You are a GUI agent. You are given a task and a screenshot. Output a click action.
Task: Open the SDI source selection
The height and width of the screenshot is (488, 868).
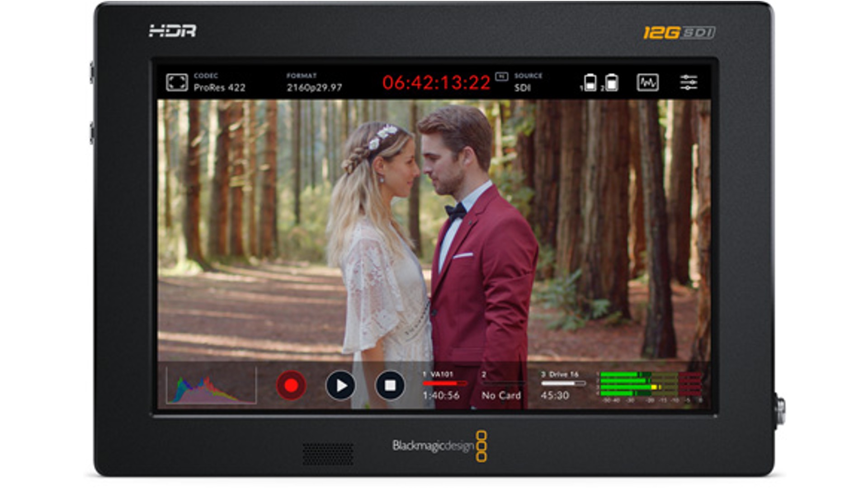[528, 83]
